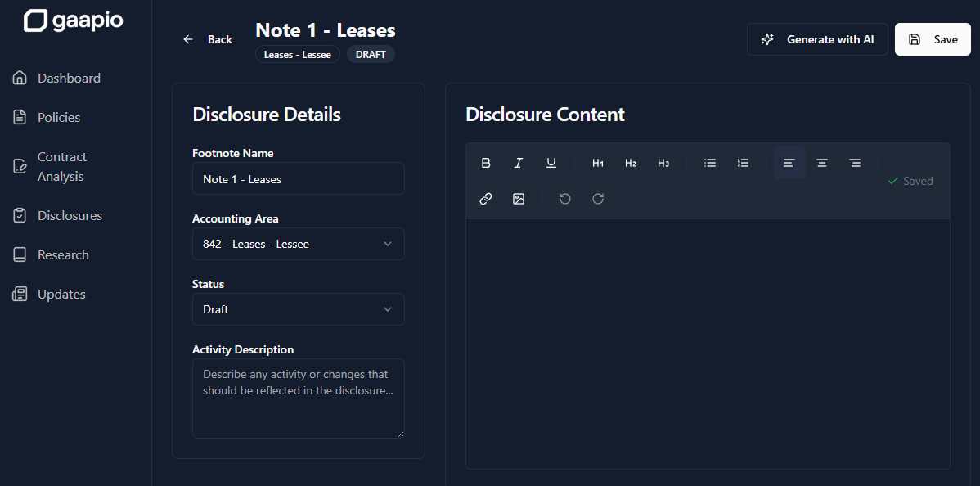This screenshot has width=980, height=486.
Task: Go to Contract Analysis page
Action: click(x=61, y=167)
